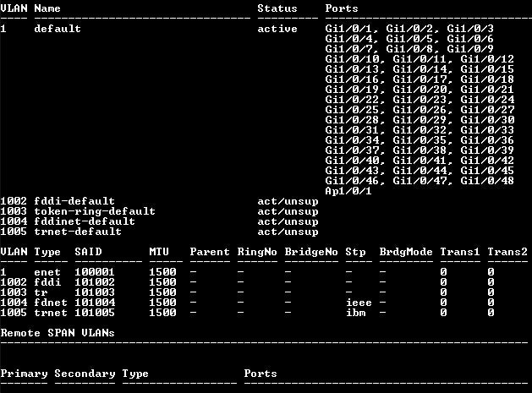Screen dimensions: 532x393
Task: Click MTU '1500' in the enet row
Action: (x=162, y=272)
